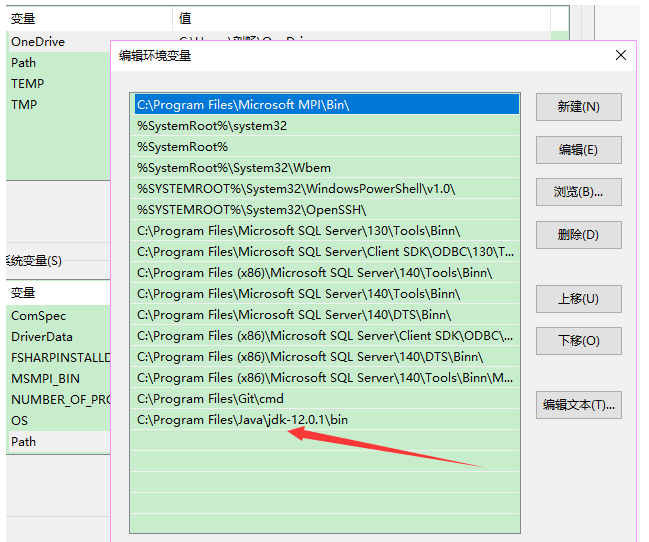Select Program Files\Microsoft SQL Server\140\Tools\Binn\ entry

327,294
